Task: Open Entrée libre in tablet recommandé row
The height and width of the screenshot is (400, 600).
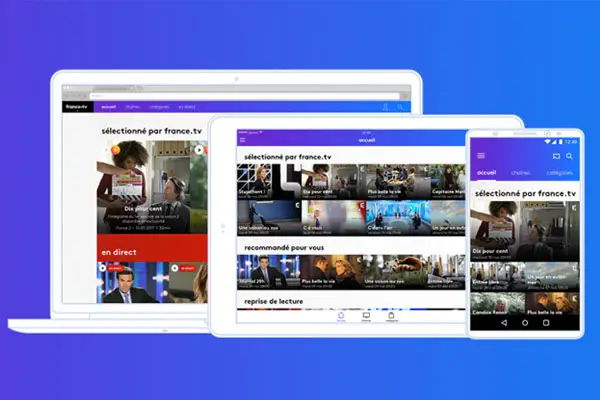Action: click(446, 272)
